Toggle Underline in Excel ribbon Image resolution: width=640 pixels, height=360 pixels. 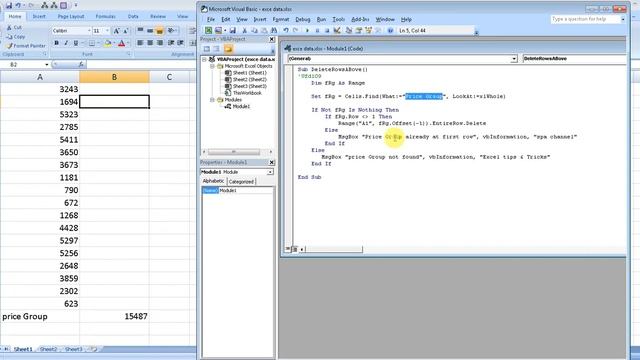tap(76, 43)
